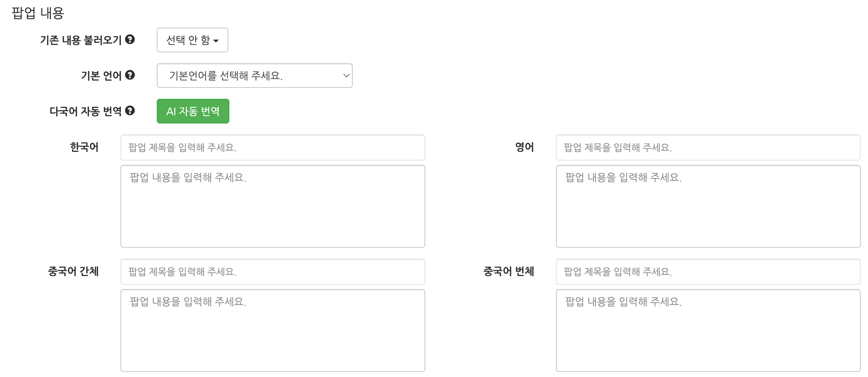868x377 pixels.
Task: Click the 한국어 field label
Action: click(84, 147)
